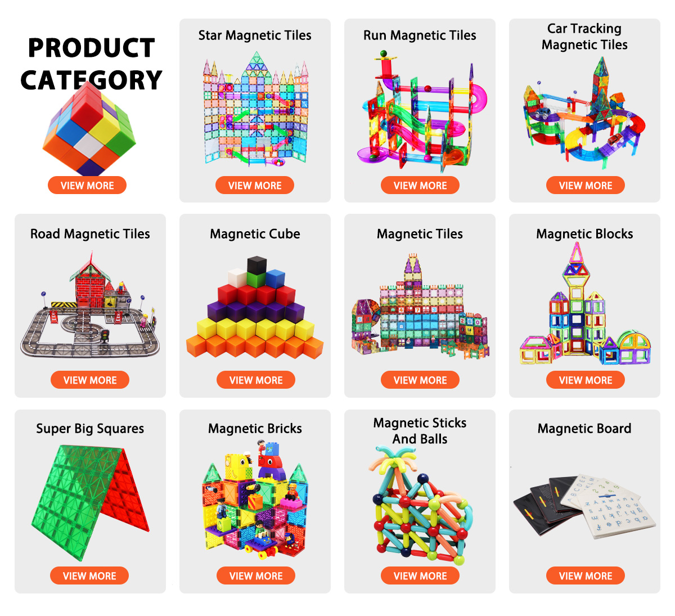The width and height of the screenshot is (675, 616).
Task: Open the Magnetic Board product image
Action: tap(585, 506)
